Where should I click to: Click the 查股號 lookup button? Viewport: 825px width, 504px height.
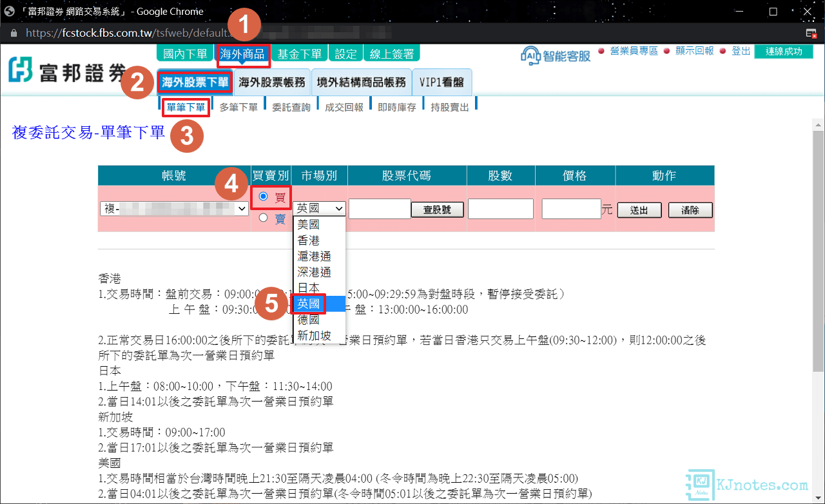pos(438,209)
